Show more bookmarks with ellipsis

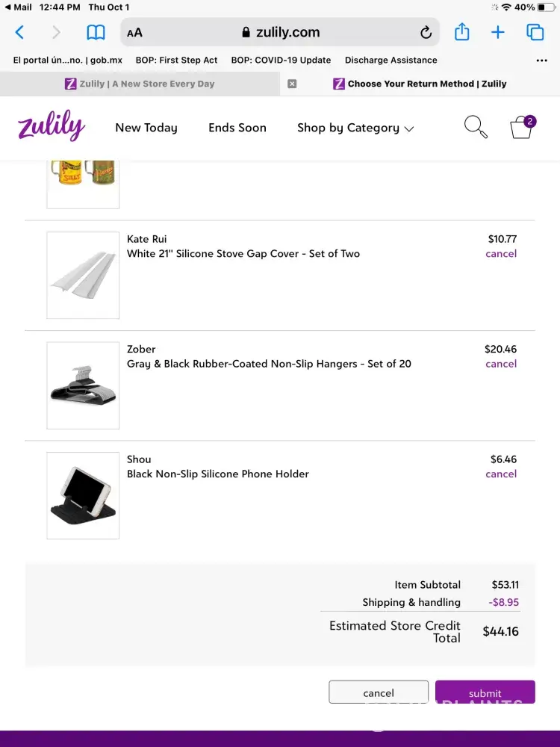[542, 61]
